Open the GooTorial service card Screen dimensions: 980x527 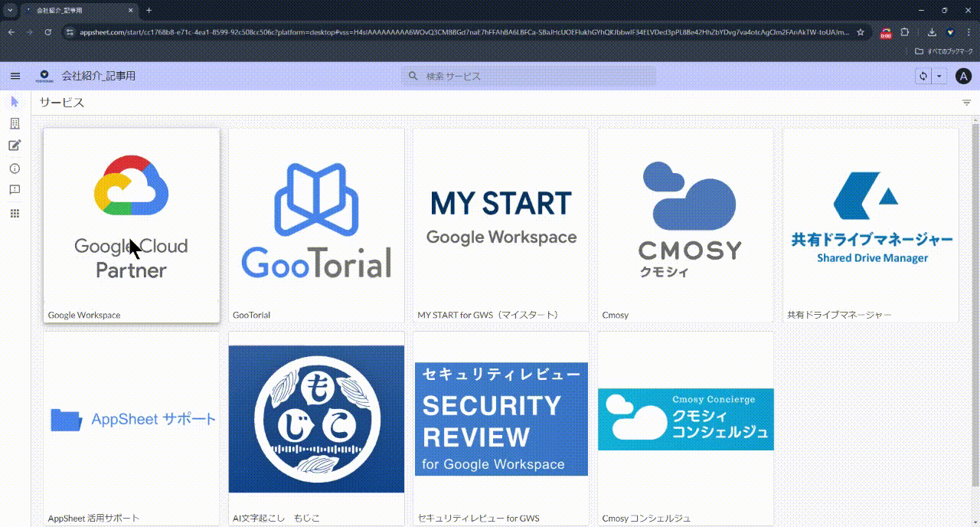[x=316, y=225]
